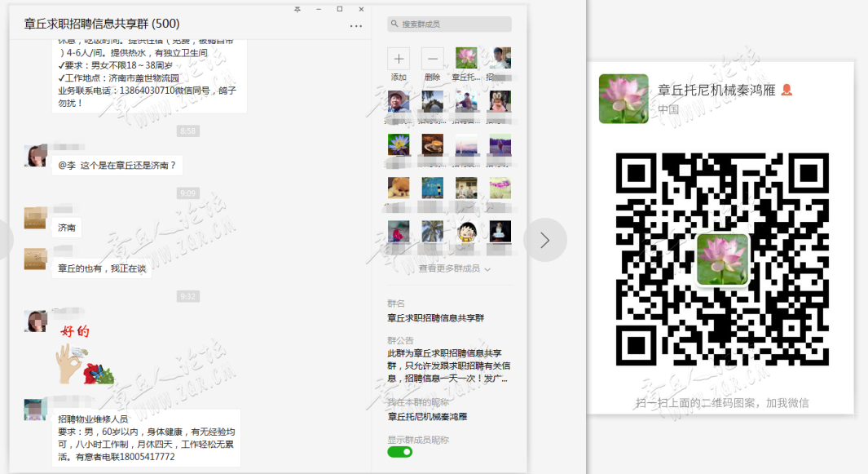Turn off 显示群成员昵称 switch
The image size is (868, 474).
[399, 452]
